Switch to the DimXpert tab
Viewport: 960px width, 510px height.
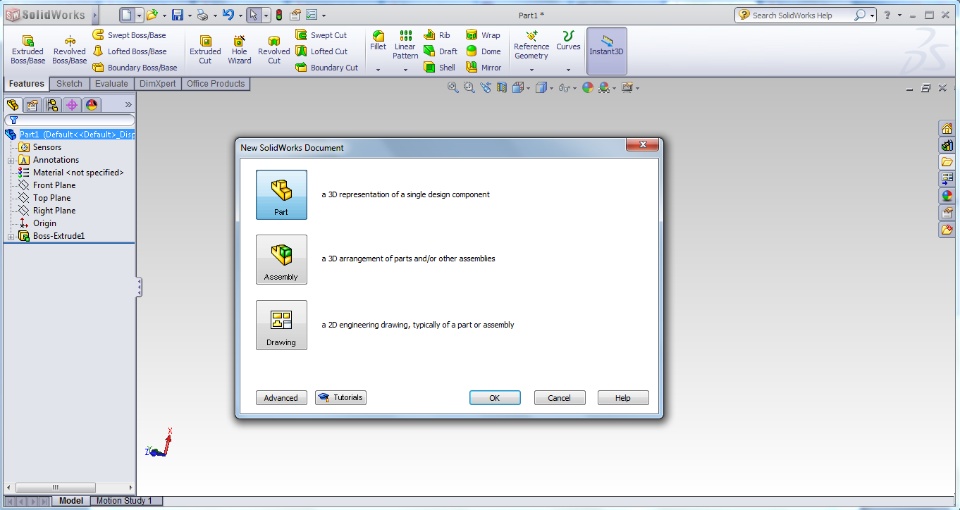pyautogui.click(x=157, y=84)
